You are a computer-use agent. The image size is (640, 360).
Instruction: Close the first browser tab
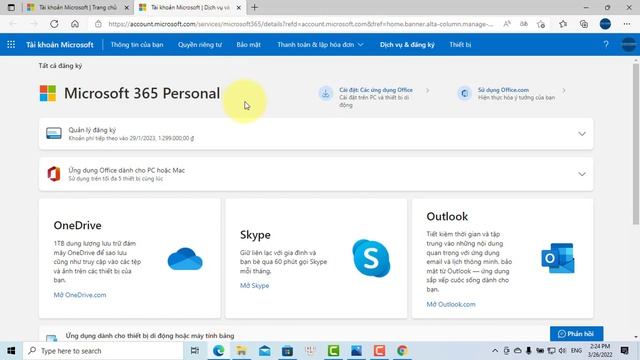(x=127, y=7)
